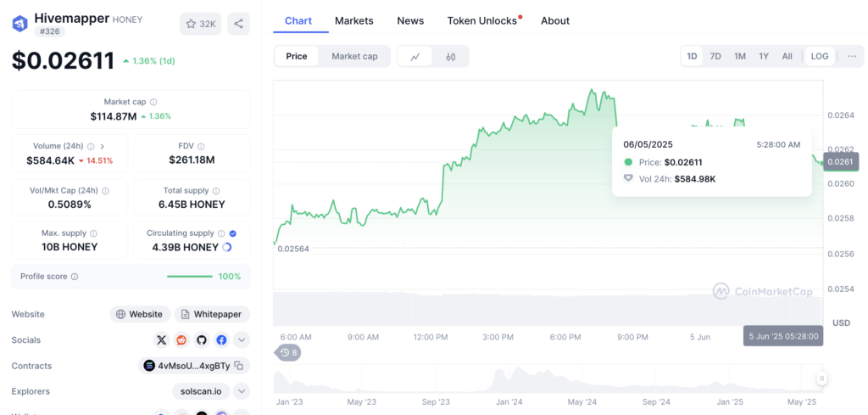Click the circulating supply progress ring
The height and width of the screenshot is (415, 868).
click(x=226, y=248)
